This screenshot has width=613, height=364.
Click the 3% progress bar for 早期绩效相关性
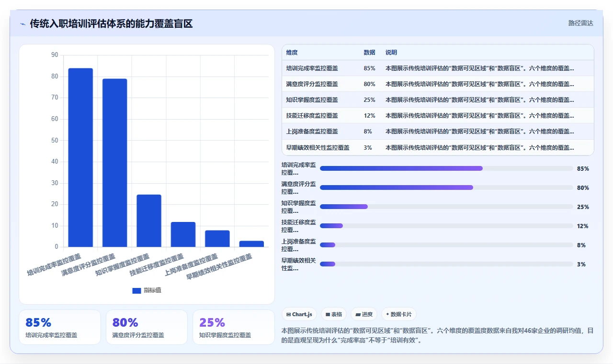[x=446, y=264]
